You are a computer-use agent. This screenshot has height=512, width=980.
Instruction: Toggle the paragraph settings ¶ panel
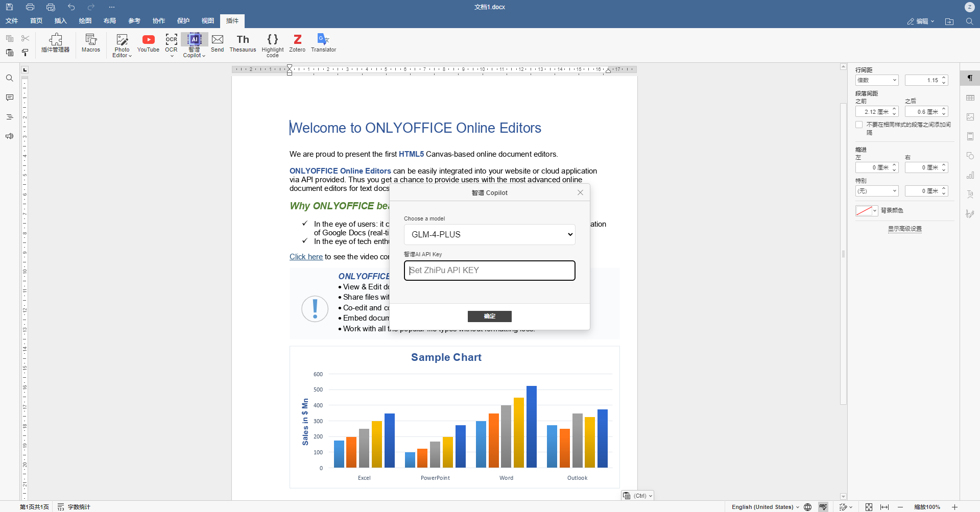tap(970, 78)
